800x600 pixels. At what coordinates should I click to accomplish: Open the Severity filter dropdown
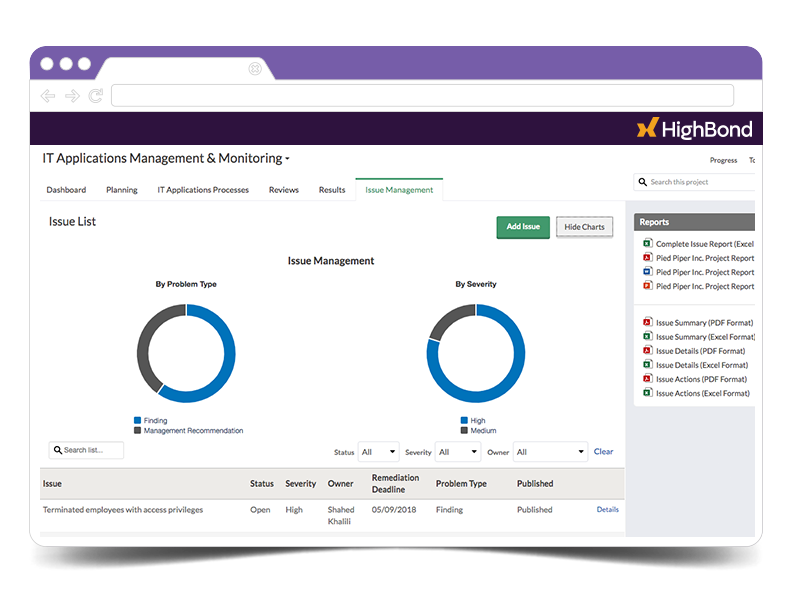coord(458,452)
